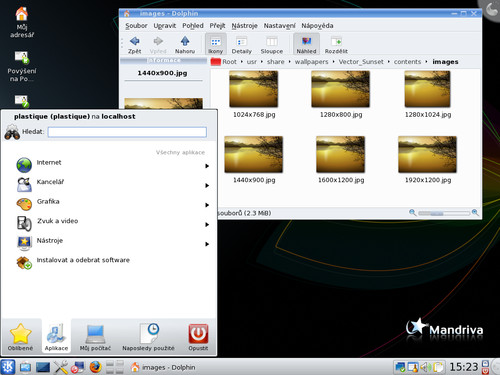This screenshot has height=375, width=500.
Task: Open the Upravit menu
Action: pos(165,26)
